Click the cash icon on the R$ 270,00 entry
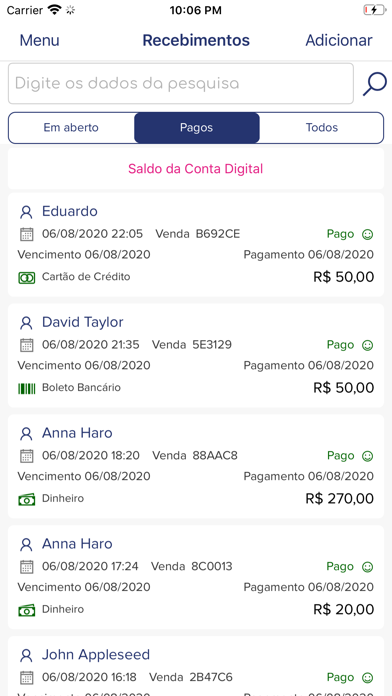The image size is (392, 696). coord(27,499)
